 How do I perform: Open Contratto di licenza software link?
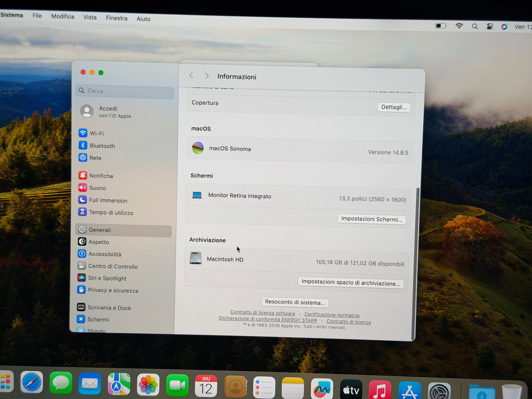click(x=263, y=313)
